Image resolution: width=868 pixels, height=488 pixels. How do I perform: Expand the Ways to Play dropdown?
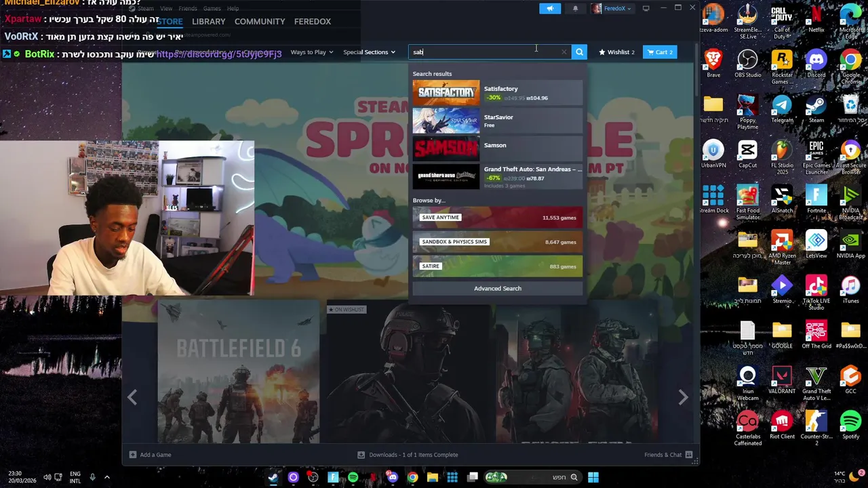[312, 52]
